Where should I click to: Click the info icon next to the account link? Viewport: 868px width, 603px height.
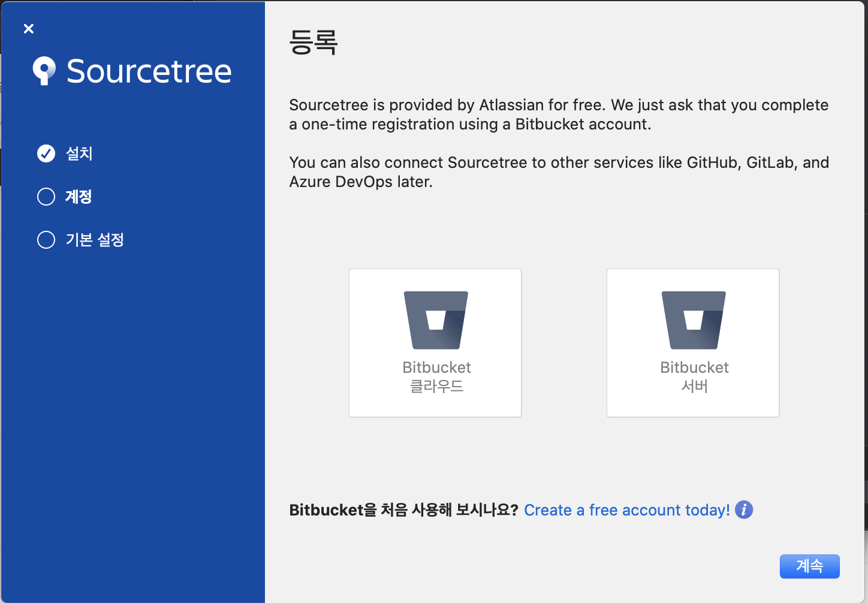point(743,509)
